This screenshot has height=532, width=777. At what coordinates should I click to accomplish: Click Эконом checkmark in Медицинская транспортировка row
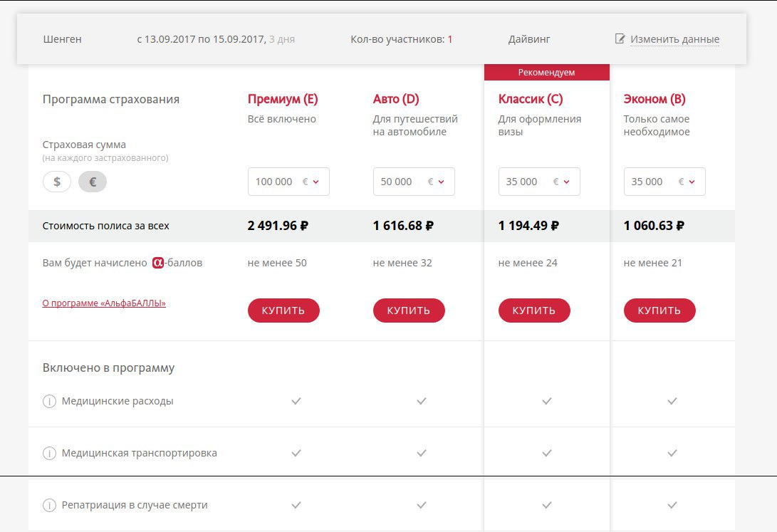point(672,453)
